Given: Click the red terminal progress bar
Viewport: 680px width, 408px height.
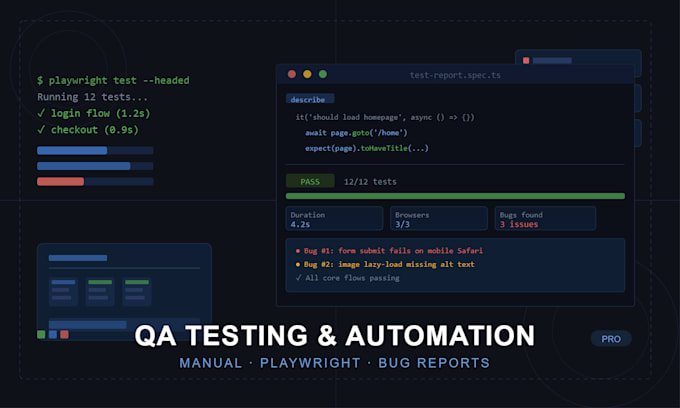Looking at the screenshot, I should (x=95, y=182).
